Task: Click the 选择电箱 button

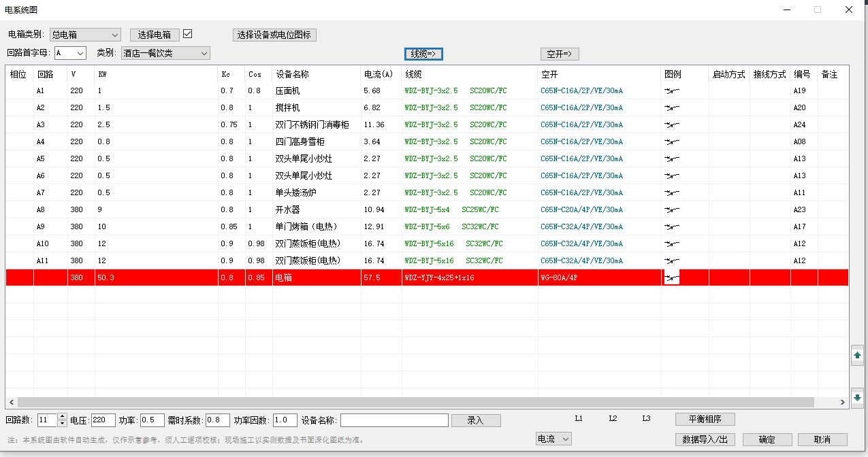Action: pyautogui.click(x=155, y=35)
